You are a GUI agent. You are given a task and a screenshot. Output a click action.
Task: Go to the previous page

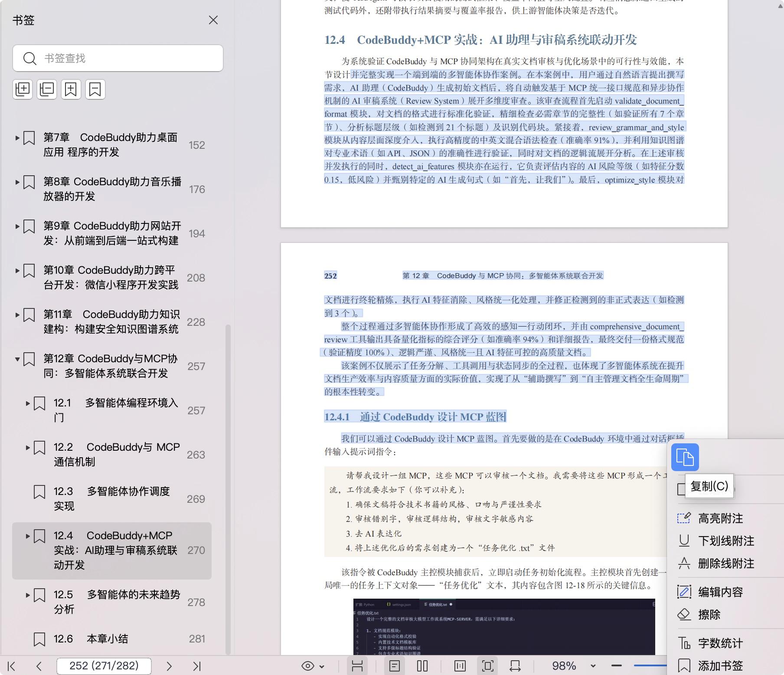click(39, 666)
